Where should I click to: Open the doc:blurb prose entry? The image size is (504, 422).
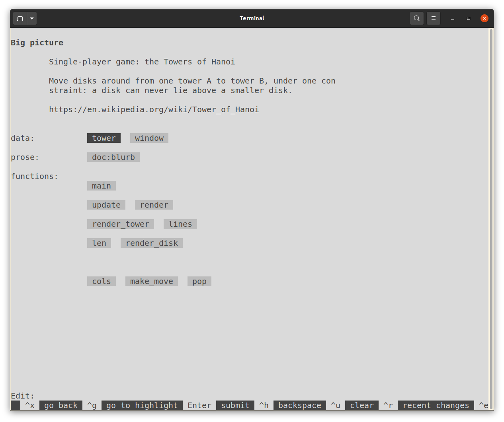click(x=113, y=157)
